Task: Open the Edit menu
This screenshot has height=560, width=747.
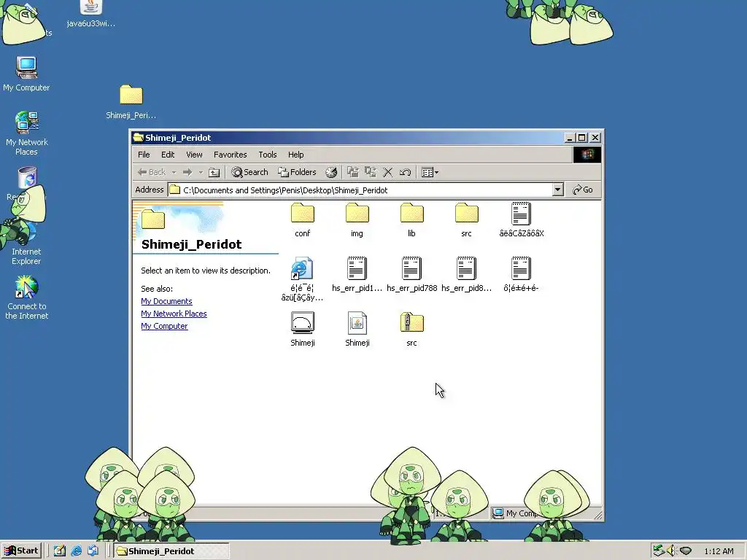Action: point(168,155)
